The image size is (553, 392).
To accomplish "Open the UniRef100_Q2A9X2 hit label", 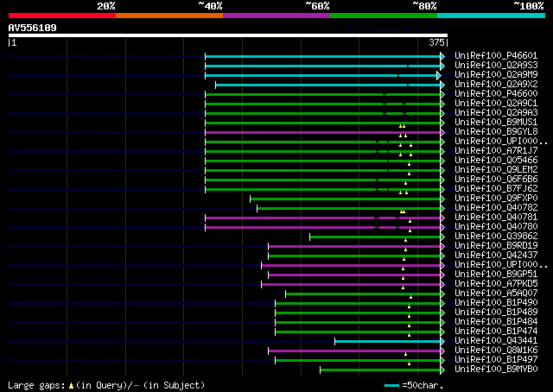I will pos(496,85).
